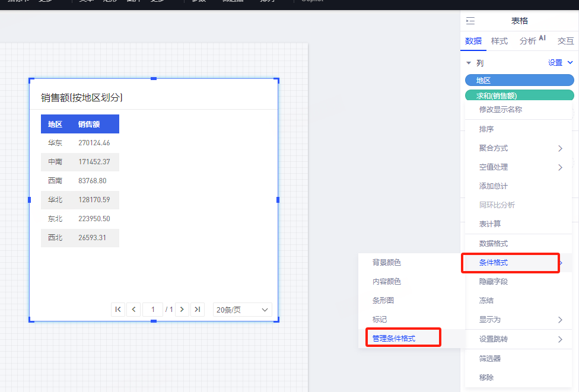Open the 20条/页 page size dropdown
Viewport: 579px width, 392px height.
[242, 310]
